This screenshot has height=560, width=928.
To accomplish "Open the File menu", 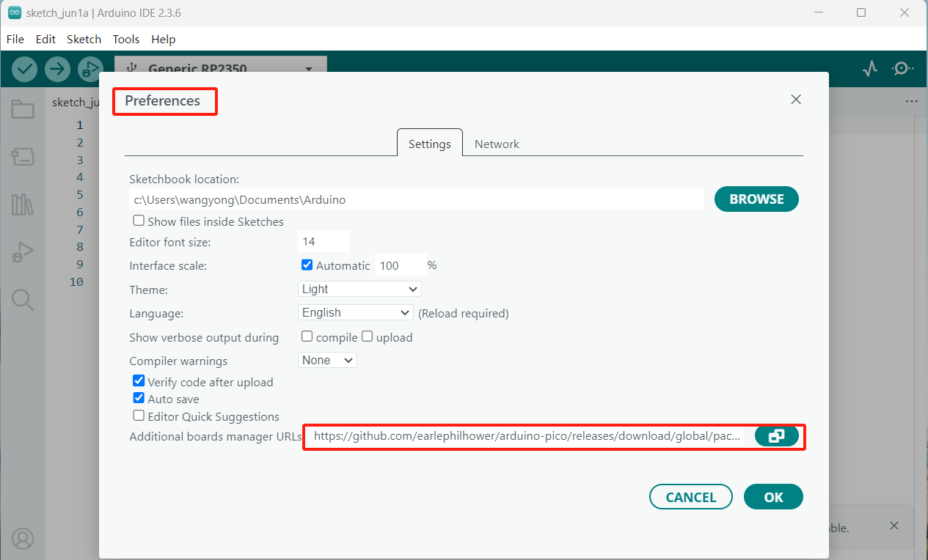I will coord(15,39).
